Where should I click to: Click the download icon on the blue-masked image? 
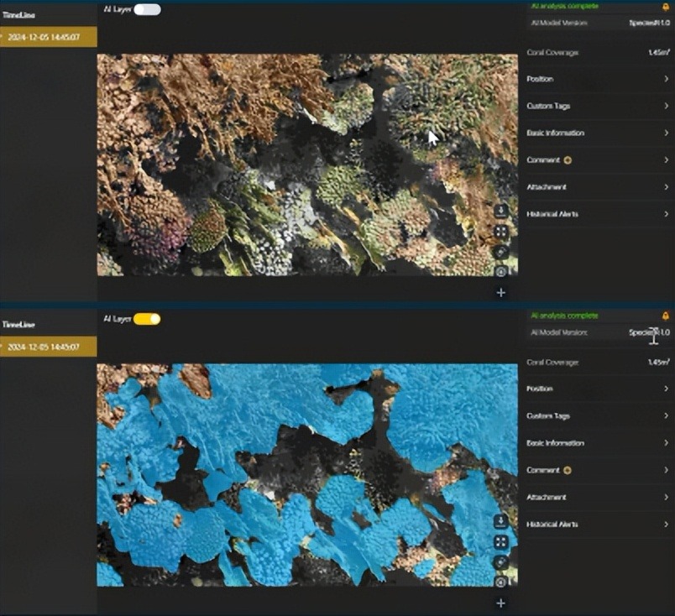click(501, 521)
